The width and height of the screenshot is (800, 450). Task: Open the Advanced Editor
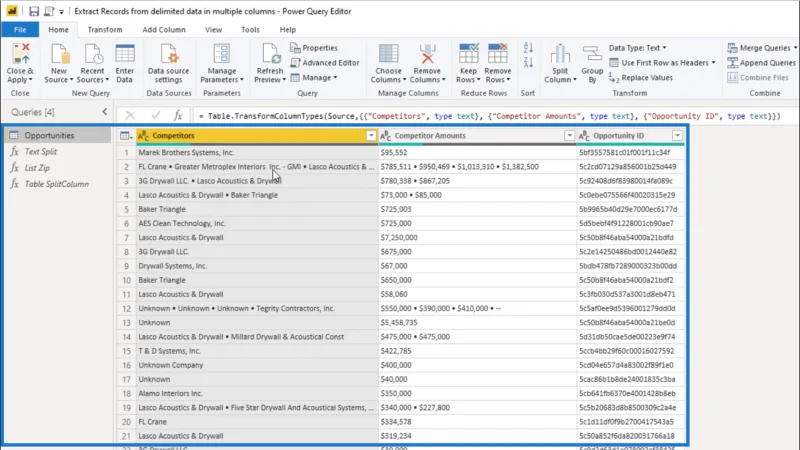coord(324,63)
